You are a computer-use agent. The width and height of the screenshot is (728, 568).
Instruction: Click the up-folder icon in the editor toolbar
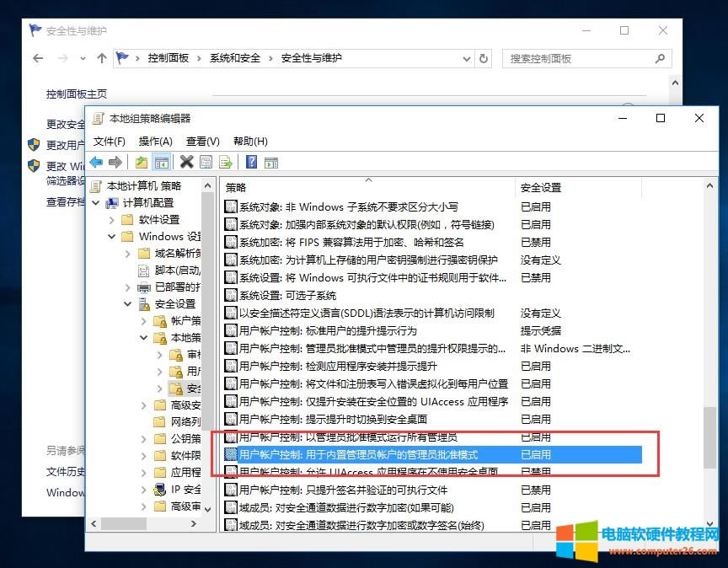coord(142,161)
